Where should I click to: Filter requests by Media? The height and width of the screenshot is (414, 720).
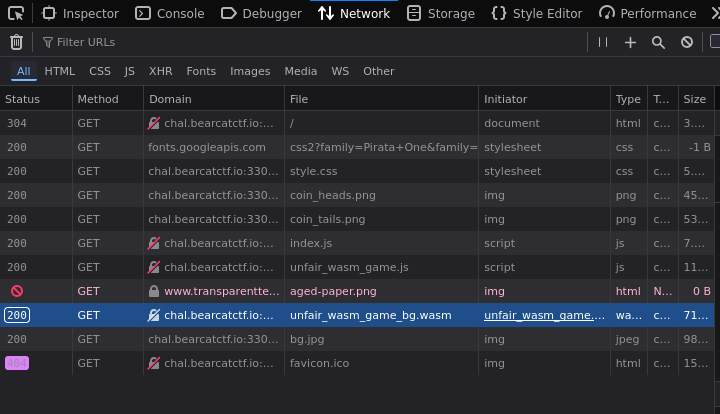301,71
